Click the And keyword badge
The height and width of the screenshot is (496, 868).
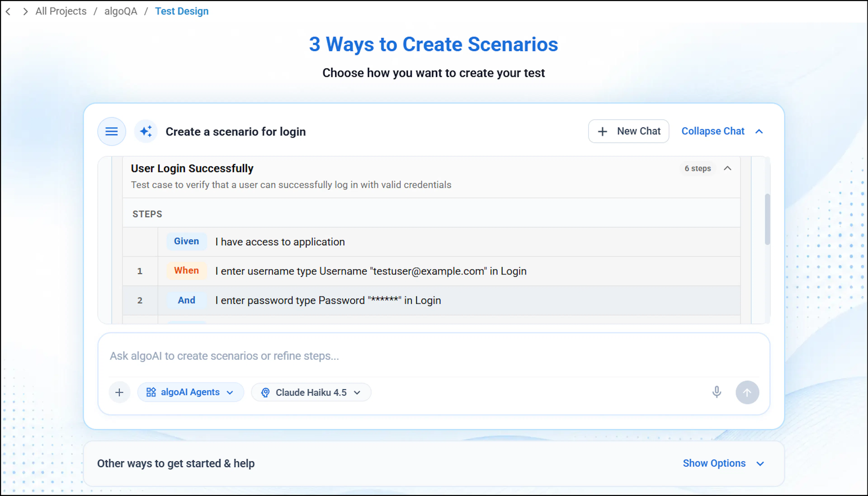click(187, 300)
